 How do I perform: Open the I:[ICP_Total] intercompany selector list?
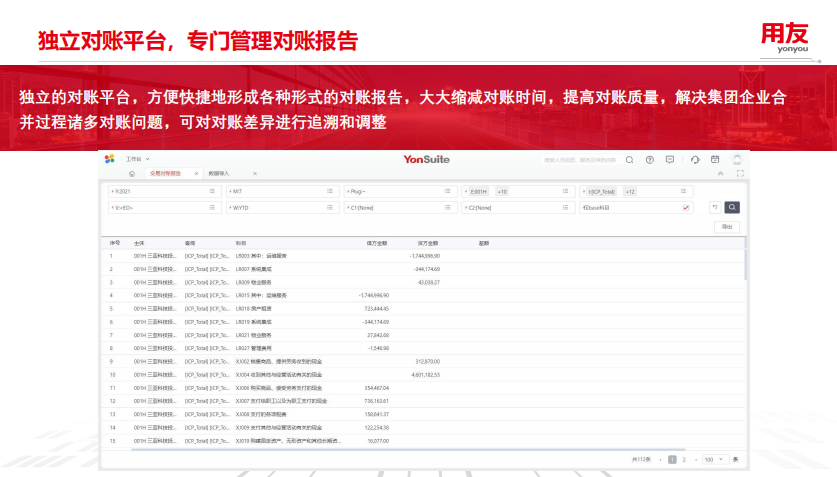(x=683, y=191)
